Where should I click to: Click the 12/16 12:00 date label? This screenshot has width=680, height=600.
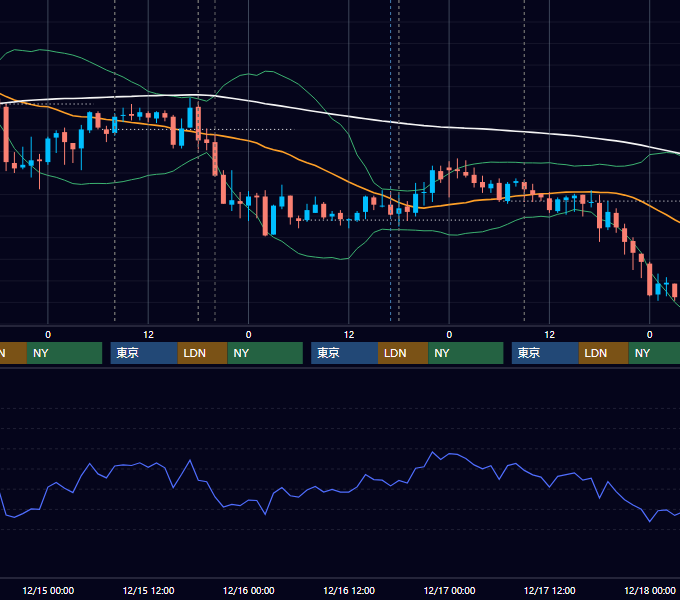tap(349, 590)
